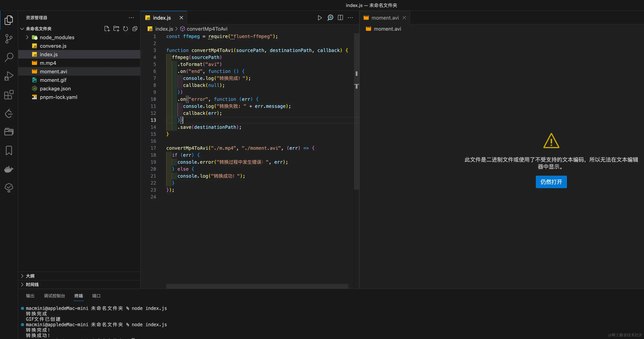Switch to the 调试控制台 debug console tab
This screenshot has width=644, height=339.
(x=54, y=296)
